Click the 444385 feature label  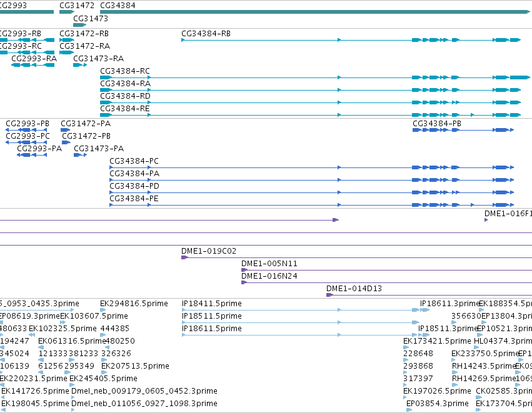coord(115,329)
